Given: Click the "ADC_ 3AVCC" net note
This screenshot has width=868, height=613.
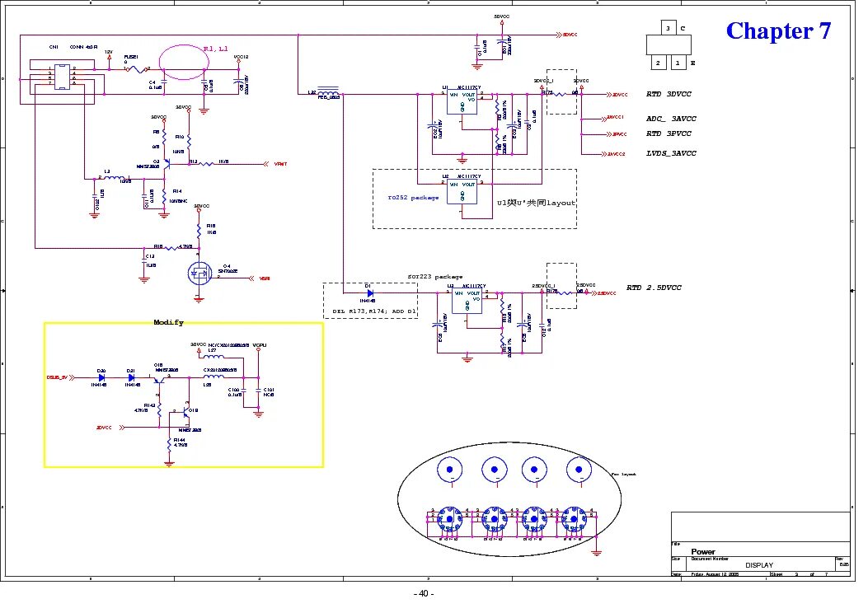Looking at the screenshot, I should [x=671, y=119].
